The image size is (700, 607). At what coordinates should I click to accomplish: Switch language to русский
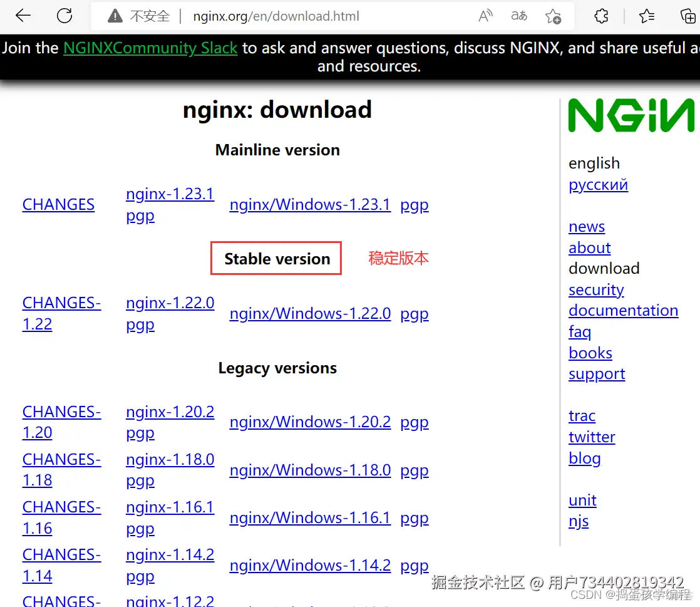(598, 185)
